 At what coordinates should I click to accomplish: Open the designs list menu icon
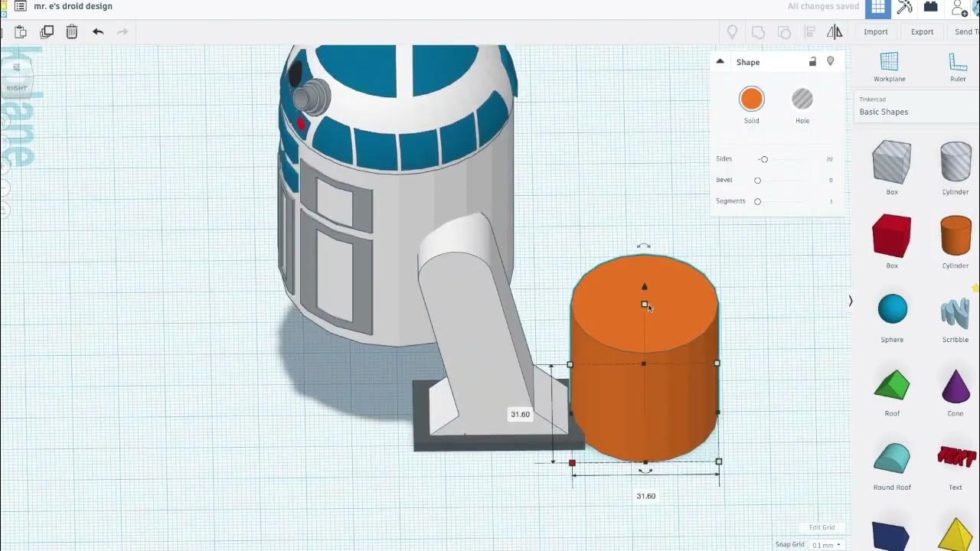tap(20, 6)
